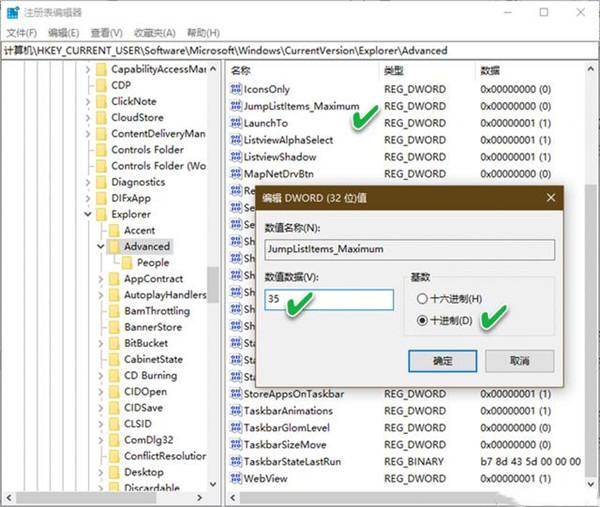
Task: Click the value data field containing 35
Action: (x=329, y=299)
